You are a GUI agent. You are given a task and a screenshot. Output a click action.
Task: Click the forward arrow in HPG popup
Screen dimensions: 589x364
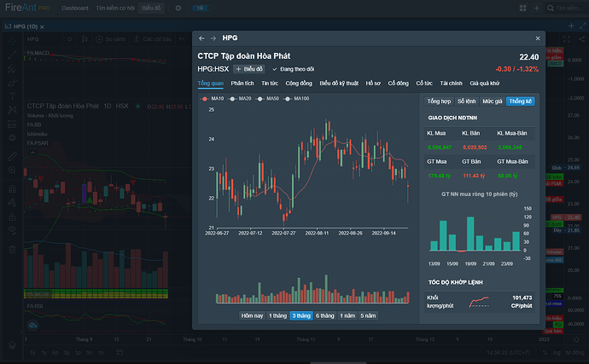[213, 38]
